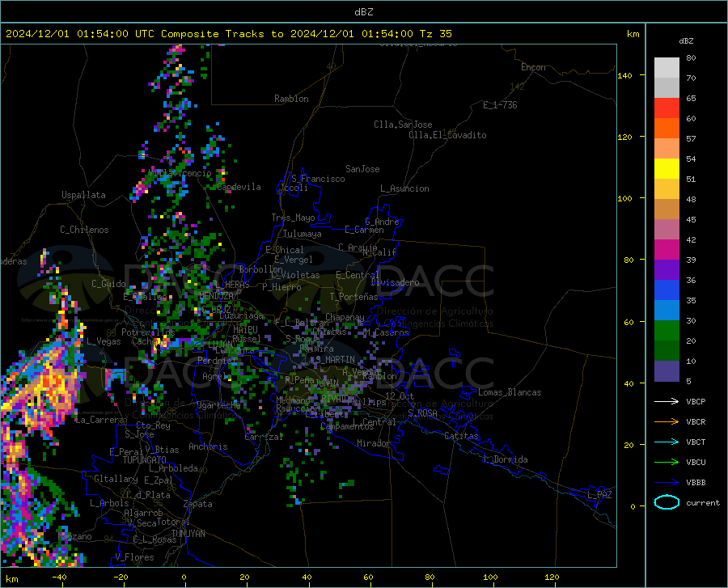Image resolution: width=728 pixels, height=588 pixels.
Task: Click the Catitas label on map
Action: [461, 436]
